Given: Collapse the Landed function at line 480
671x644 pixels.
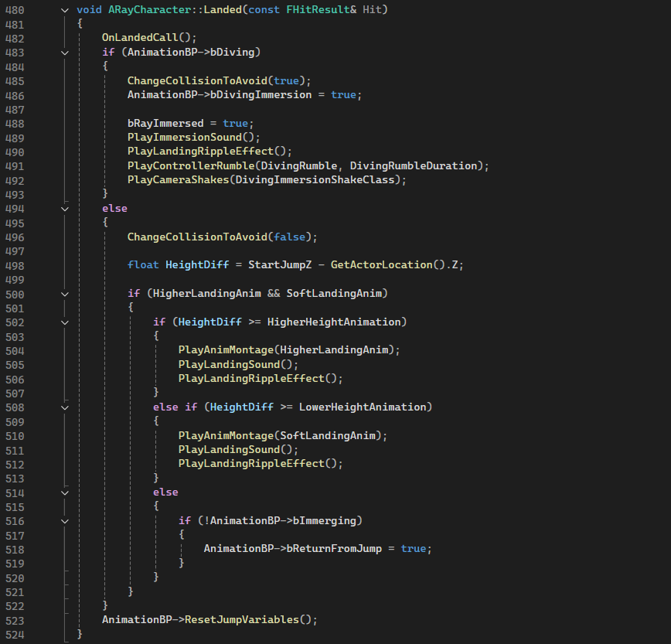Looking at the screenshot, I should tap(65, 9).
